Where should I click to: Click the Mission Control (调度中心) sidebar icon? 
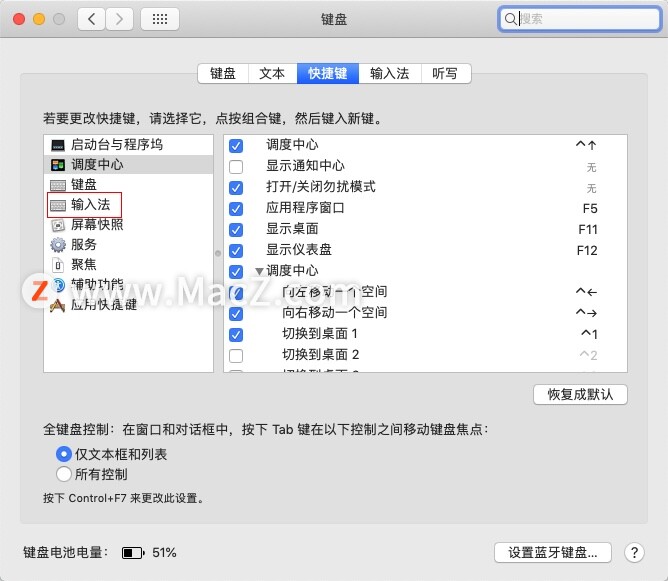coord(58,165)
